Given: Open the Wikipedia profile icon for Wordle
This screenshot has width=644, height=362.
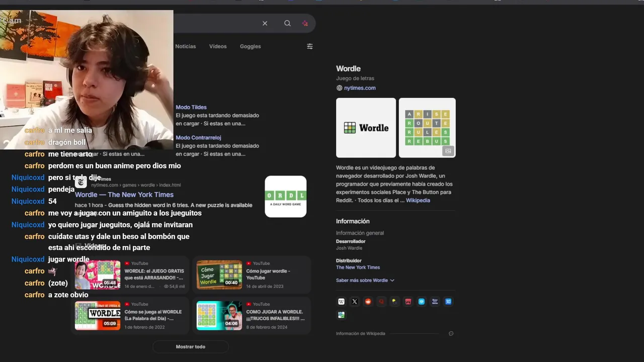Looking at the screenshot, I should [341, 302].
